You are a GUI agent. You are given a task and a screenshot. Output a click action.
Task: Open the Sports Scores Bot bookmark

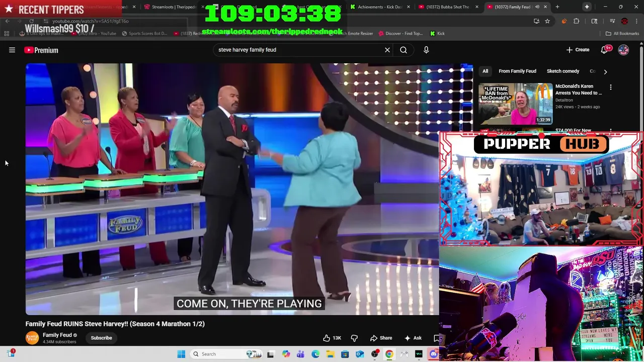(x=144, y=34)
